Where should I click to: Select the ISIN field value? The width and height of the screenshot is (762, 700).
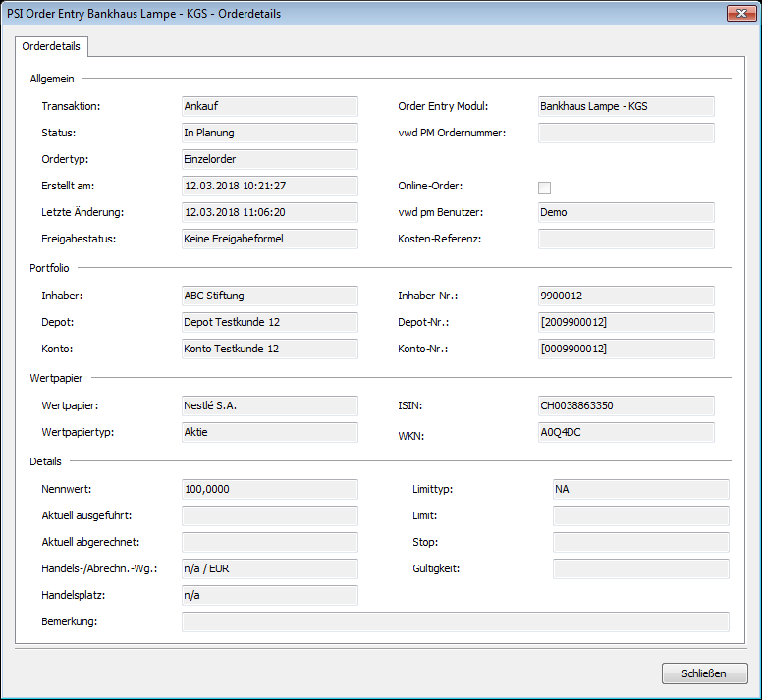(626, 405)
